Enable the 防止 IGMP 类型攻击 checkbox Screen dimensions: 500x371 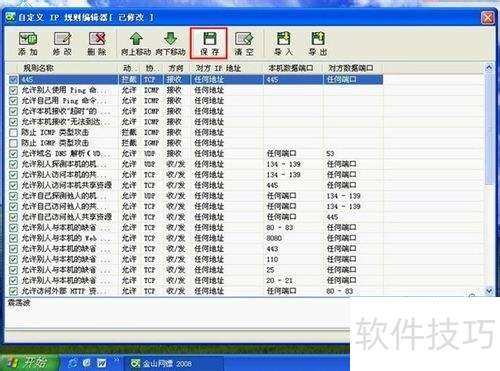click(x=13, y=143)
